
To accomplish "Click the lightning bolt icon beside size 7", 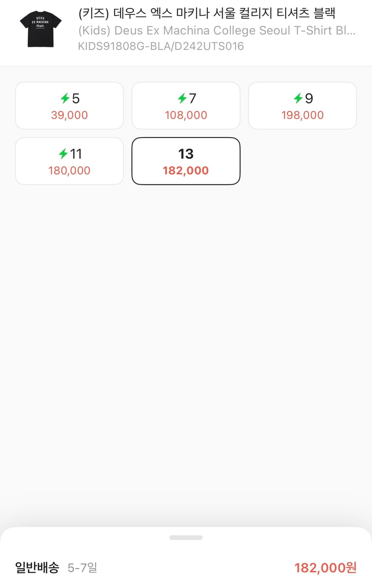I will [x=182, y=98].
